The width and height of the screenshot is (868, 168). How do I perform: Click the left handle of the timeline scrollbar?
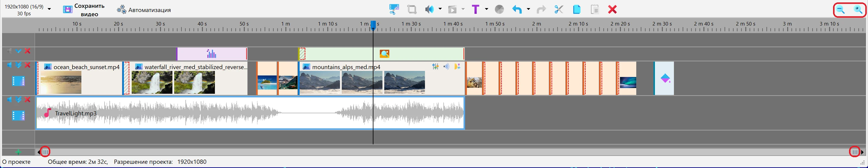pos(45,152)
